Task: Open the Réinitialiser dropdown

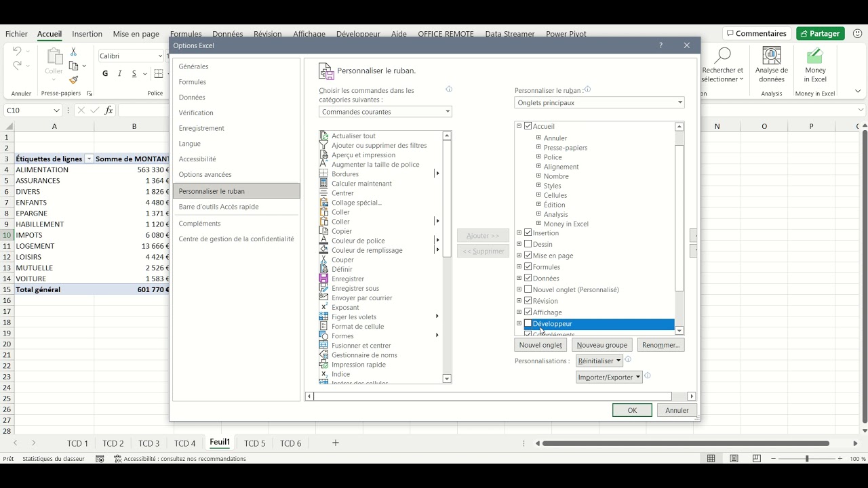Action: [x=599, y=361]
